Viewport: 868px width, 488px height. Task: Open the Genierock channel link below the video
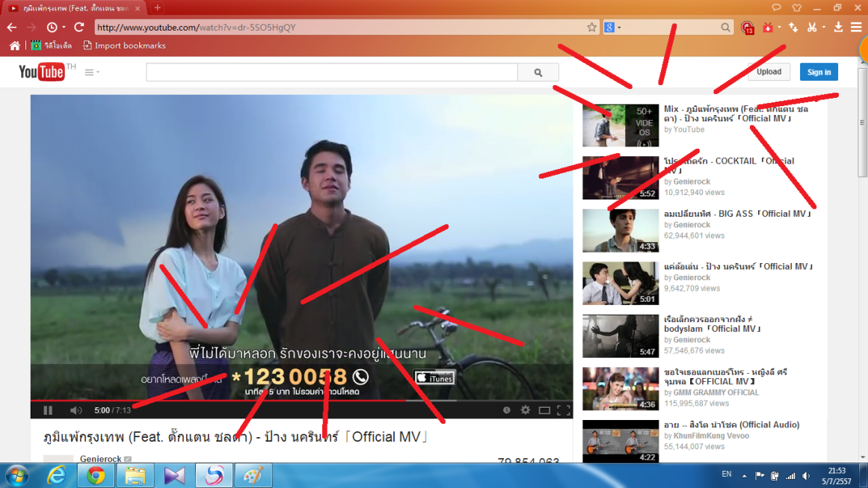click(100, 459)
